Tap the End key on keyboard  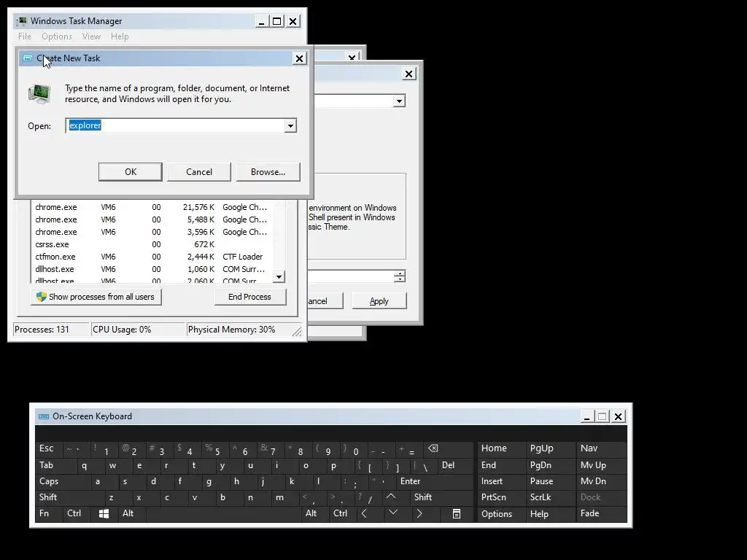500,465
